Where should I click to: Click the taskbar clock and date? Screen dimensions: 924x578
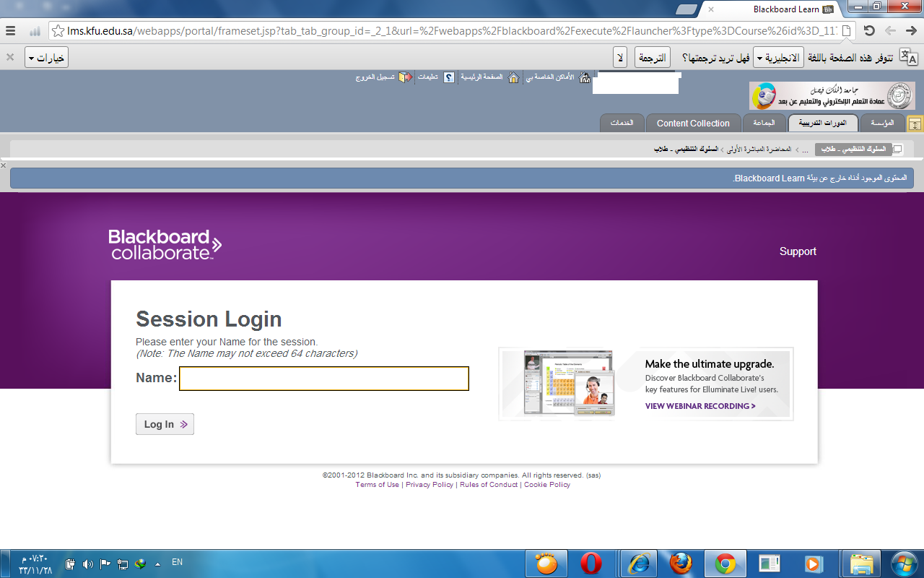[x=34, y=564]
